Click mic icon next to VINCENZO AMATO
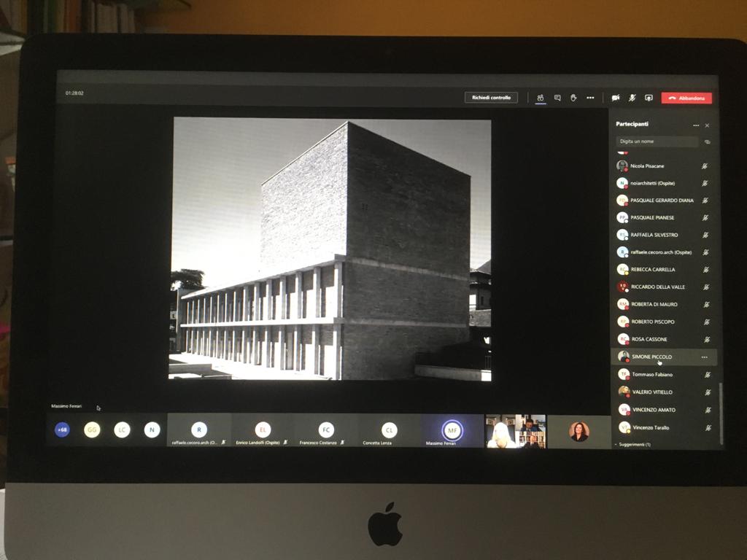The image size is (747, 560). point(708,410)
